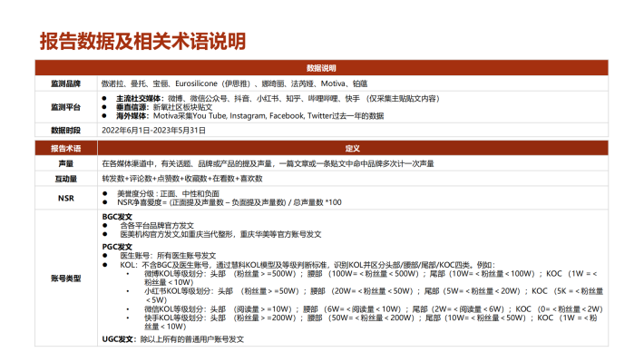Click the 微博KOL等级划分 line
Image resolution: width=644 pixels, height=362 pixels.
pyautogui.click(x=370, y=278)
